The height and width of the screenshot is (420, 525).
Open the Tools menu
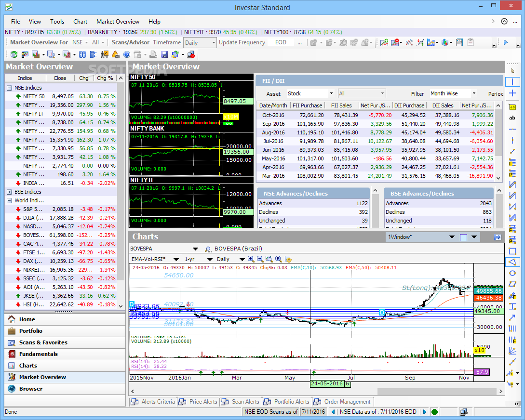(x=57, y=22)
